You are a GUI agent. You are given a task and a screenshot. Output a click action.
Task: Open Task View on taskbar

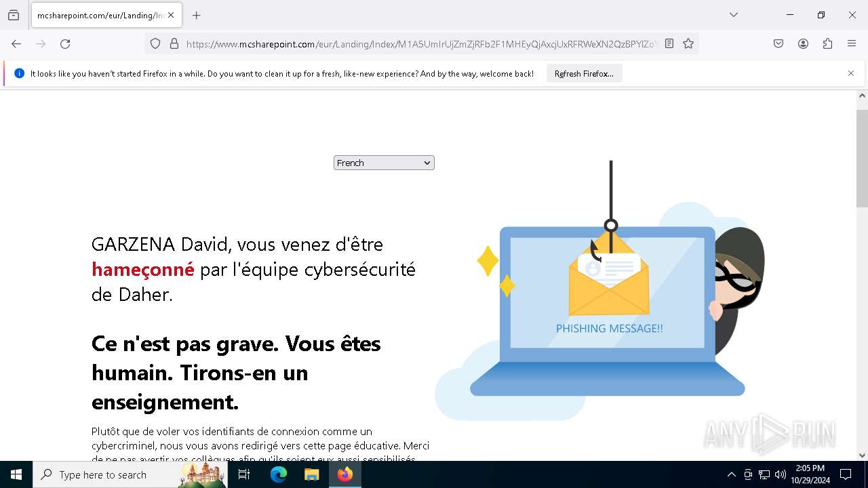[x=245, y=474]
